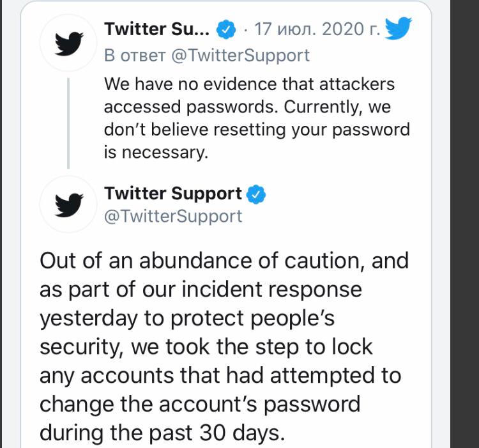Open the truncated "Twitter Su..." display name
This screenshot has width=479, height=448.
point(156,29)
